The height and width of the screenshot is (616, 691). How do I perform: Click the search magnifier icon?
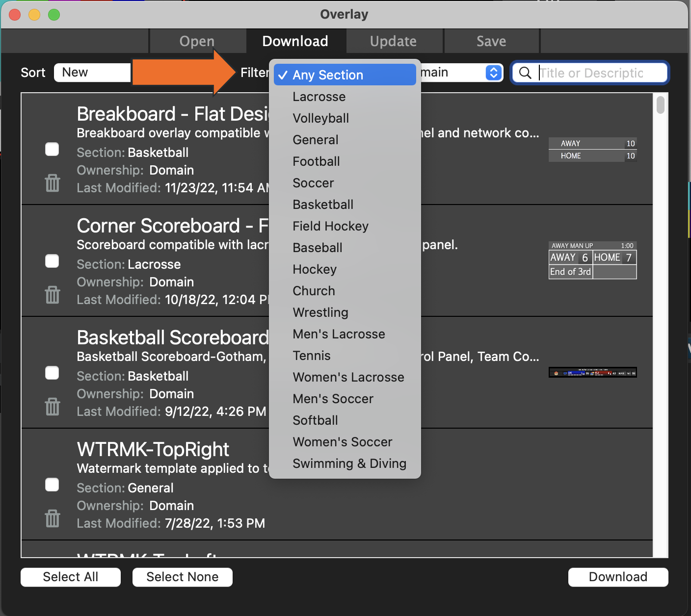click(x=526, y=73)
